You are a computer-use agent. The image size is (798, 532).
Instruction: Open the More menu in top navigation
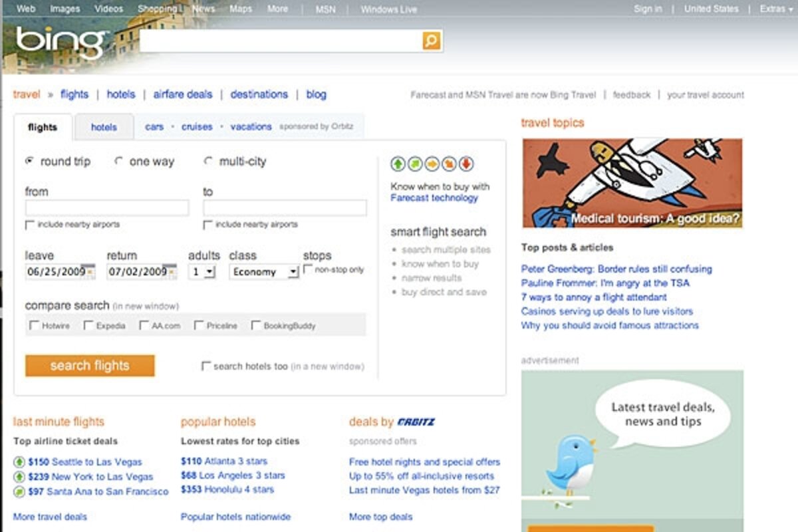pyautogui.click(x=277, y=9)
